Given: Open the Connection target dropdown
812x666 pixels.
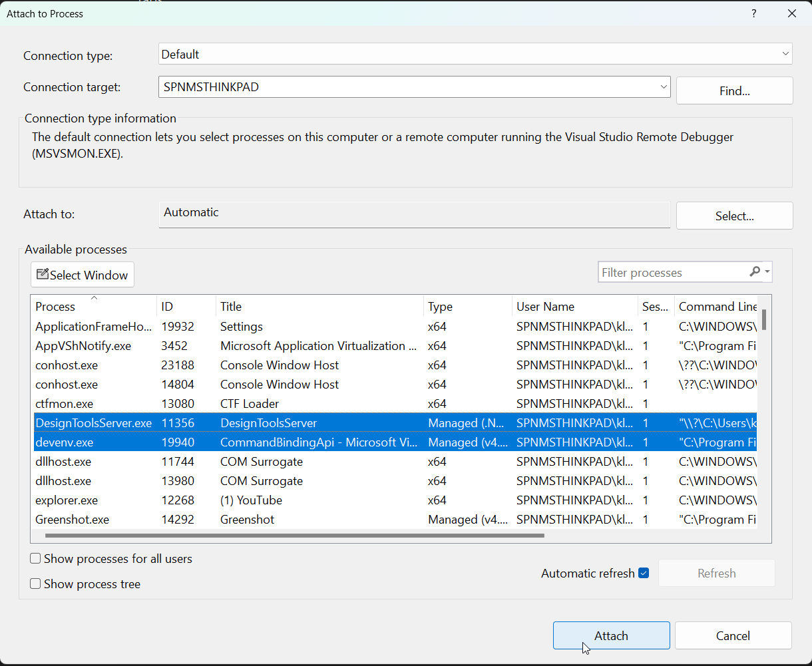Looking at the screenshot, I should coord(663,86).
